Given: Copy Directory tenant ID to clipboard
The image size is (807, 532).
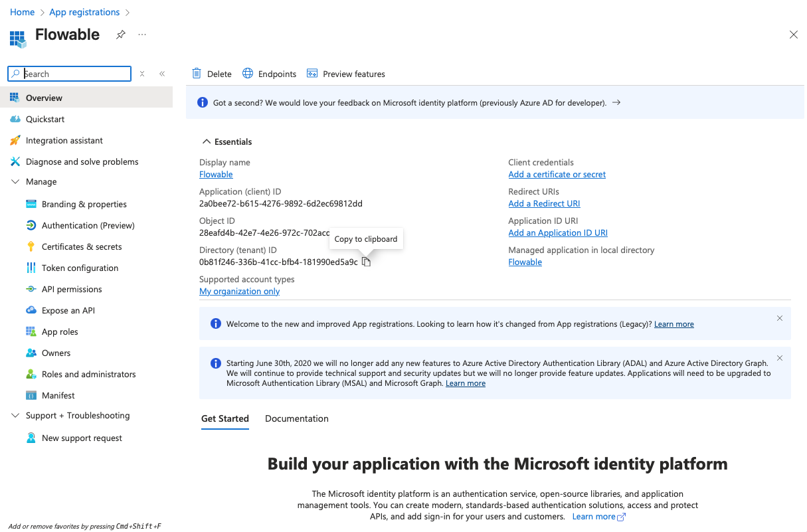Looking at the screenshot, I should point(366,262).
